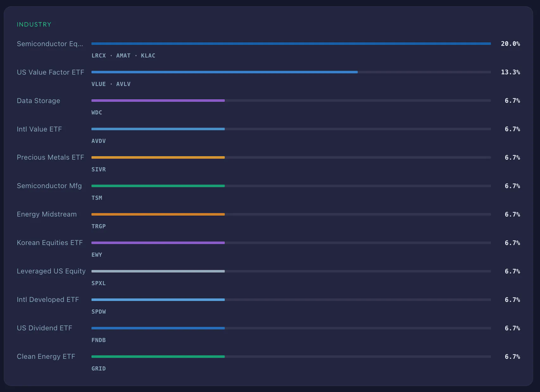Select the Semiconductor Eq... industry label
The image size is (540, 392).
click(x=50, y=44)
